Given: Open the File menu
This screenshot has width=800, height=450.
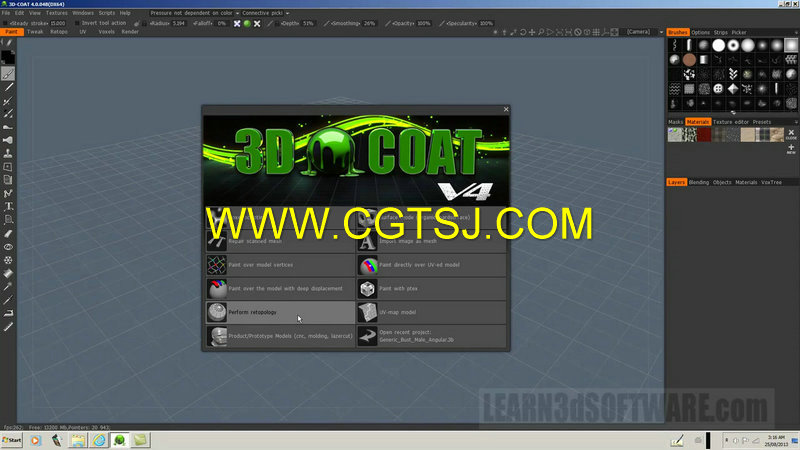Looking at the screenshot, I should (6, 13).
